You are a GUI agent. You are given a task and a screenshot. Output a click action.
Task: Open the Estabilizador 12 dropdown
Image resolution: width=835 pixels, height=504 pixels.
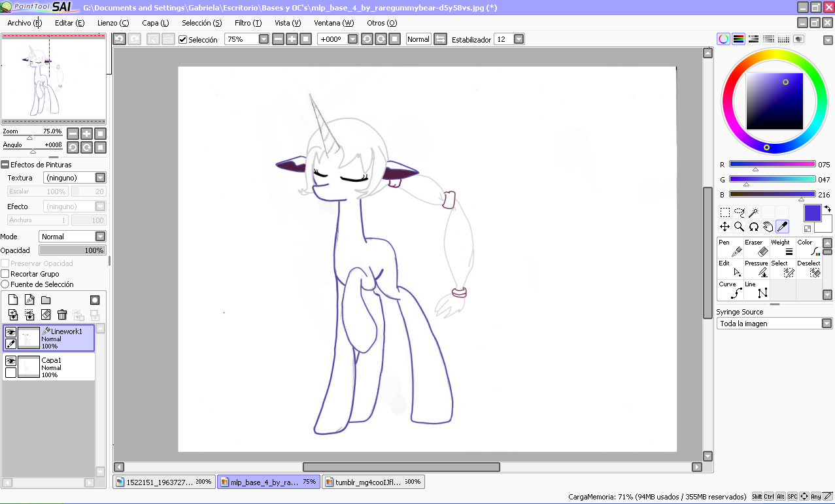(519, 39)
